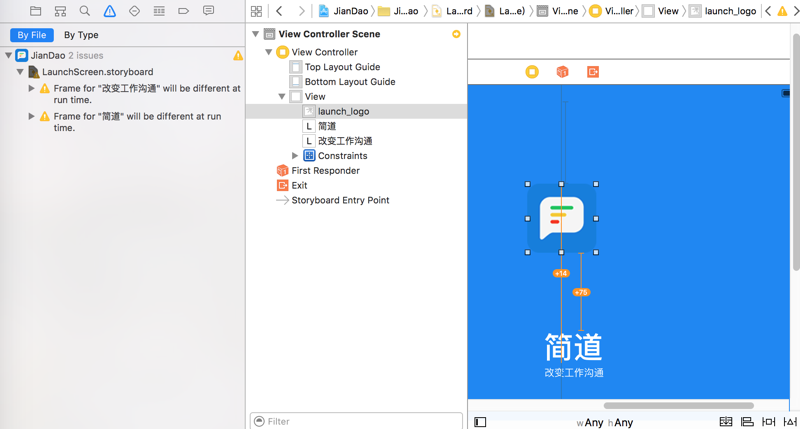Click the jump bar warning triangle
Screen dimensions: 800x429
pos(782,11)
